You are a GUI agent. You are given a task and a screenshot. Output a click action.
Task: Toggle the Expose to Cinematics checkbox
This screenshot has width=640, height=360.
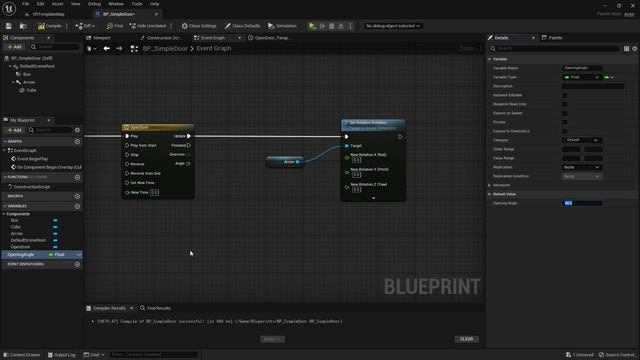point(564,131)
